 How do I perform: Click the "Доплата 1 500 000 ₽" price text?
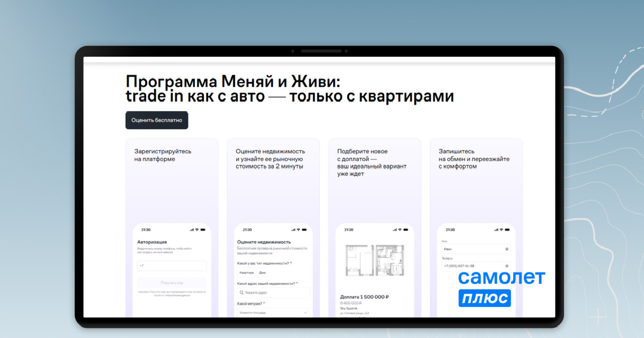[364, 297]
